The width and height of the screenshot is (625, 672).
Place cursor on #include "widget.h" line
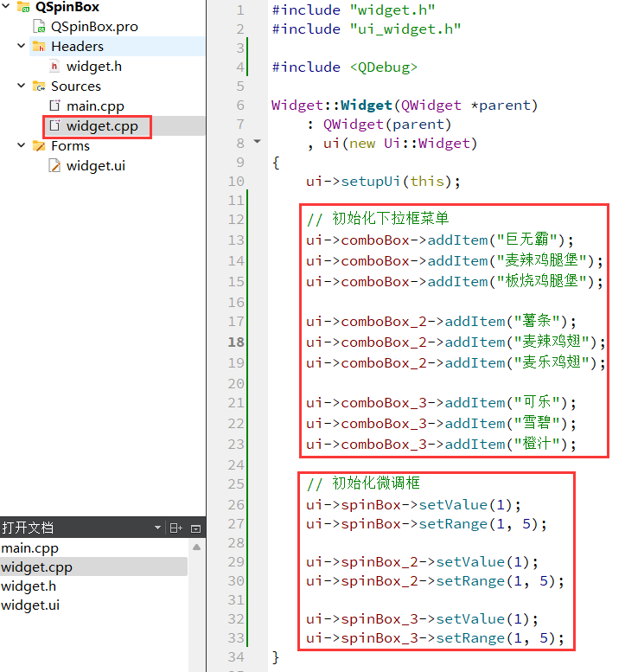pyautogui.click(x=354, y=10)
